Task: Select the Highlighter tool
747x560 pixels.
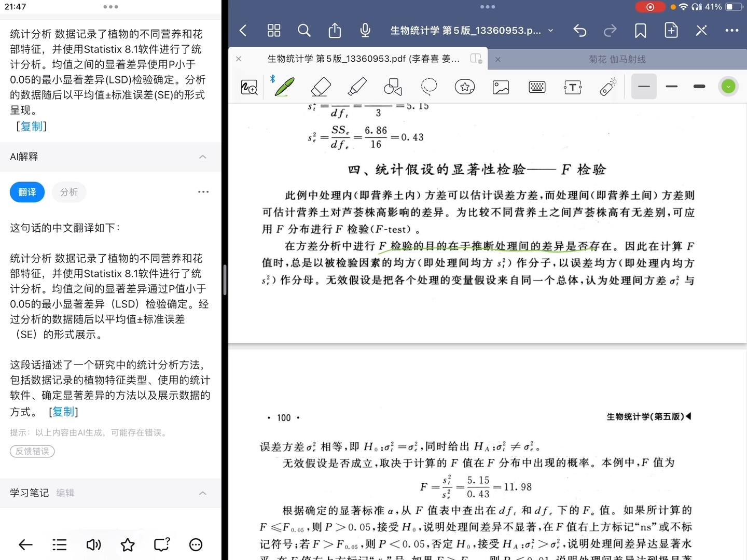Action: tap(357, 87)
